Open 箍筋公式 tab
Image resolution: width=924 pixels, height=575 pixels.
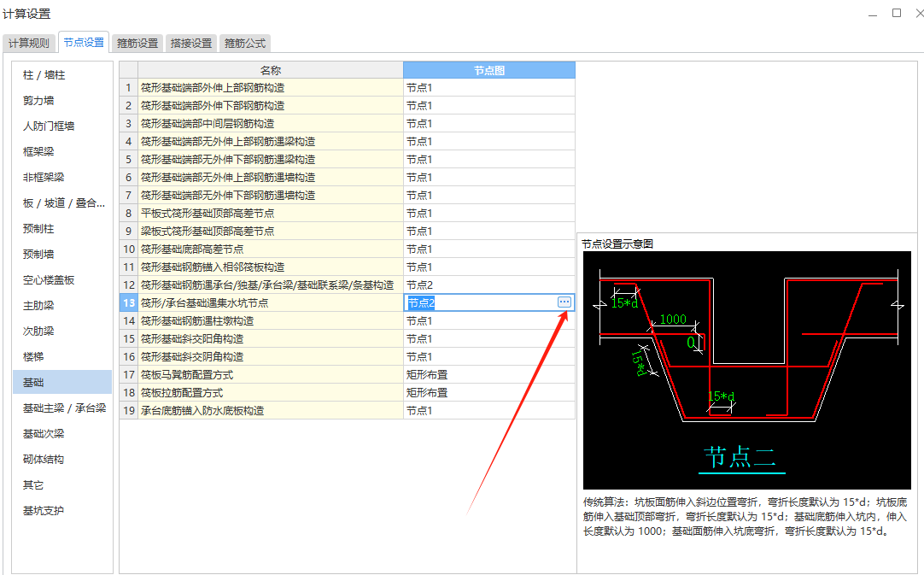pos(245,43)
